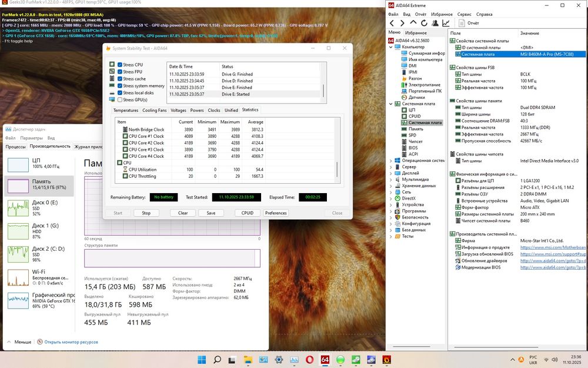The width and height of the screenshot is (588, 368).
Task: Select Датчики sensors item in tree
Action: pos(416,97)
